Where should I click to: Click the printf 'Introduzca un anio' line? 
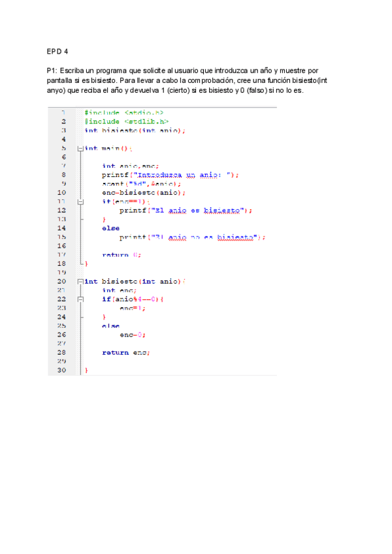pos(171,175)
